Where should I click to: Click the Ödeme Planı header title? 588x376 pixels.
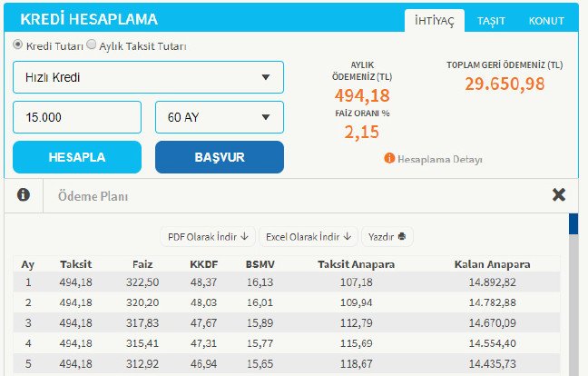point(93,195)
